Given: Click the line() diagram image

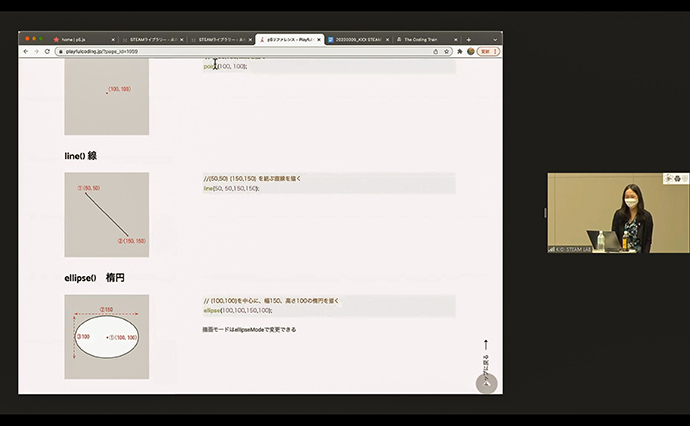Looking at the screenshot, I should coord(106,214).
